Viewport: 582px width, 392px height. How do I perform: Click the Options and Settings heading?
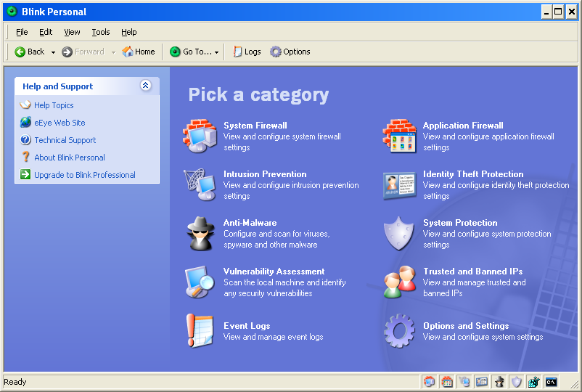(466, 325)
